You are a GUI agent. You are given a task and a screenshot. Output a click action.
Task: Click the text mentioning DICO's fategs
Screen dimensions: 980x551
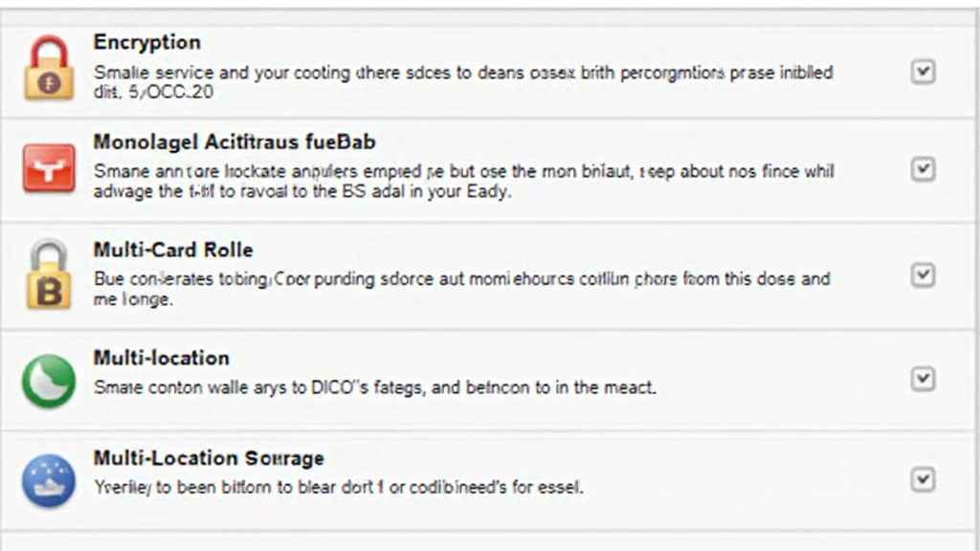click(x=375, y=387)
